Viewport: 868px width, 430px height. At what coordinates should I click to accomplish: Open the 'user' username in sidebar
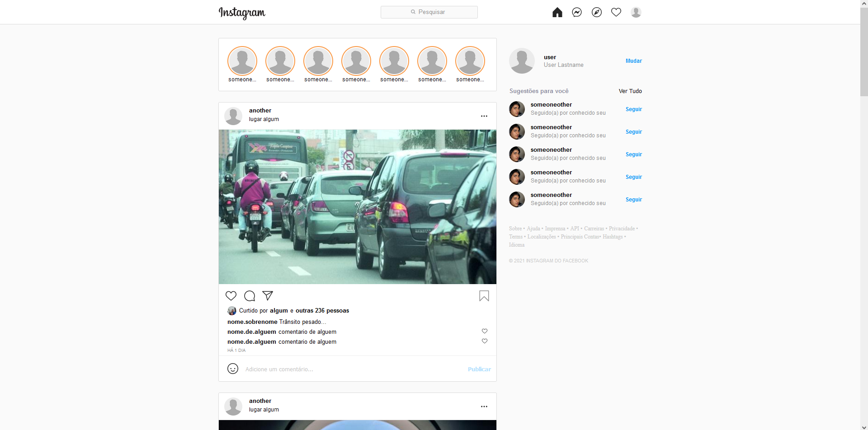550,57
